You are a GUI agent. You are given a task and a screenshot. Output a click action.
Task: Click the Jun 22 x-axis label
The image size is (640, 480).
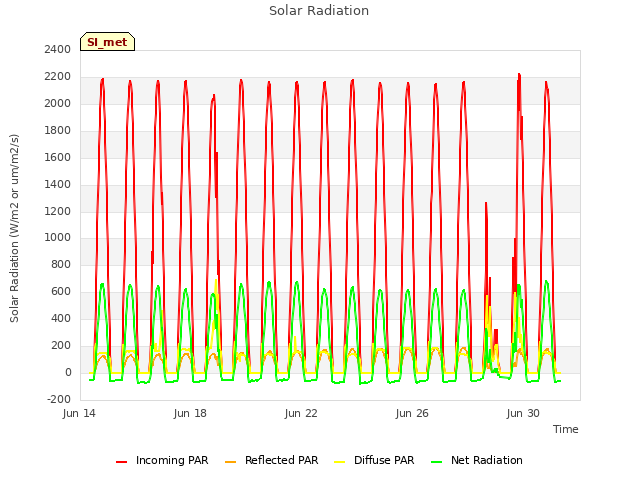[301, 413]
